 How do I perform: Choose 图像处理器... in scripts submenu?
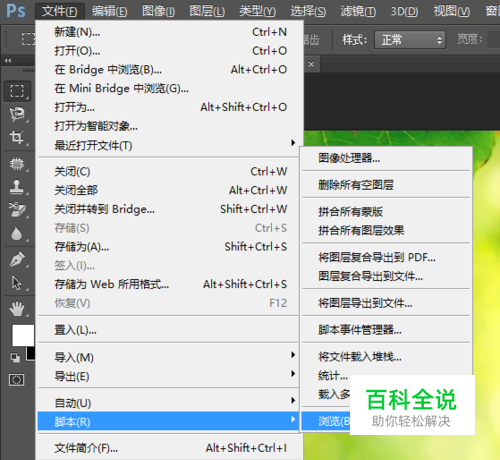point(386,158)
